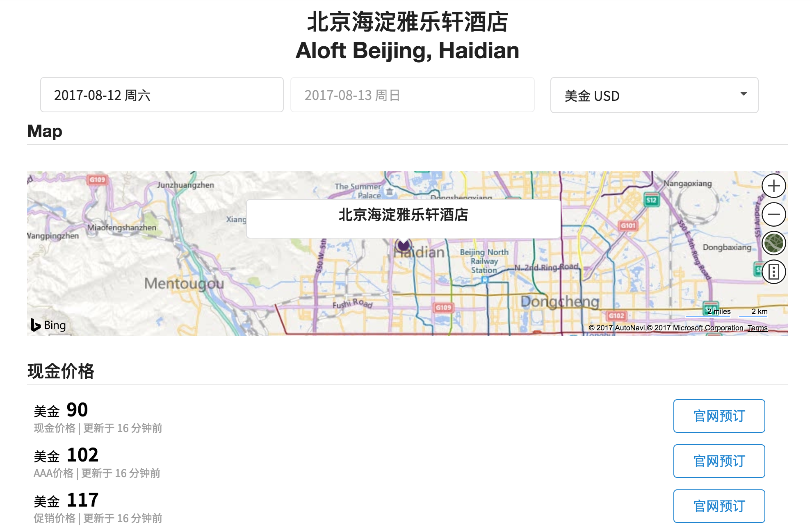Viewport: 812px width, 532px height.
Task: Click the G101 road shield on map
Action: tap(628, 225)
